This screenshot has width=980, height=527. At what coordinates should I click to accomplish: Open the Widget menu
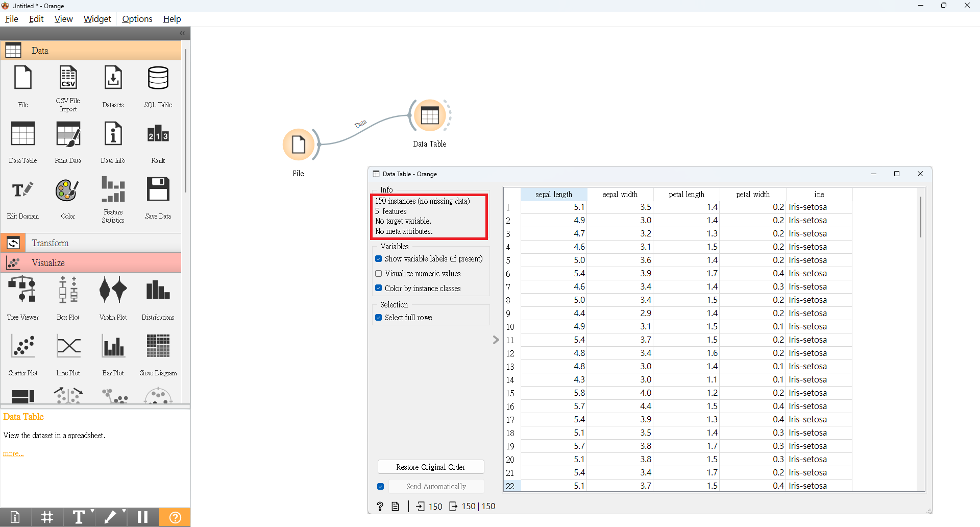coord(97,19)
